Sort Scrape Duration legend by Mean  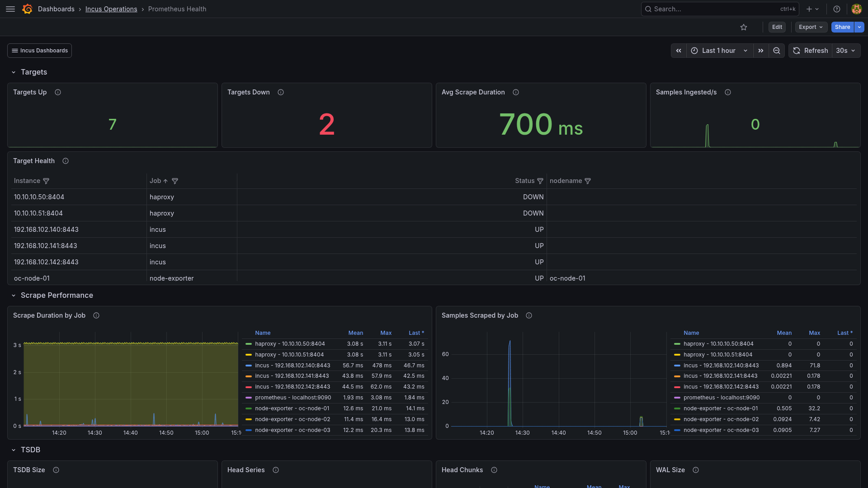click(355, 333)
